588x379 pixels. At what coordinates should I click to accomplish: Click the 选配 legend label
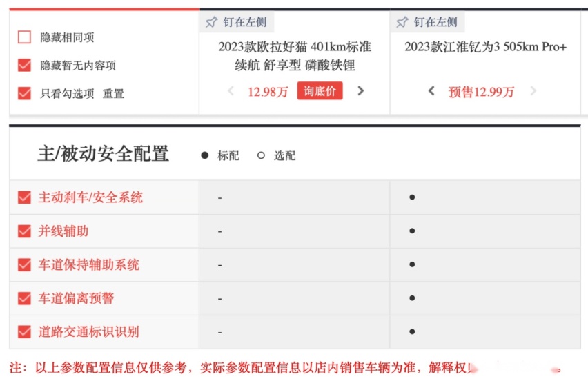pos(284,155)
